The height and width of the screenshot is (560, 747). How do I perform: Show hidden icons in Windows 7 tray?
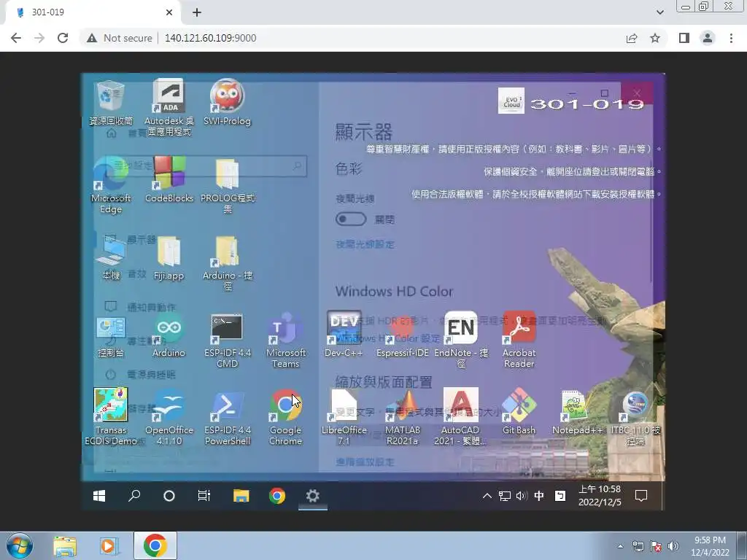620,546
